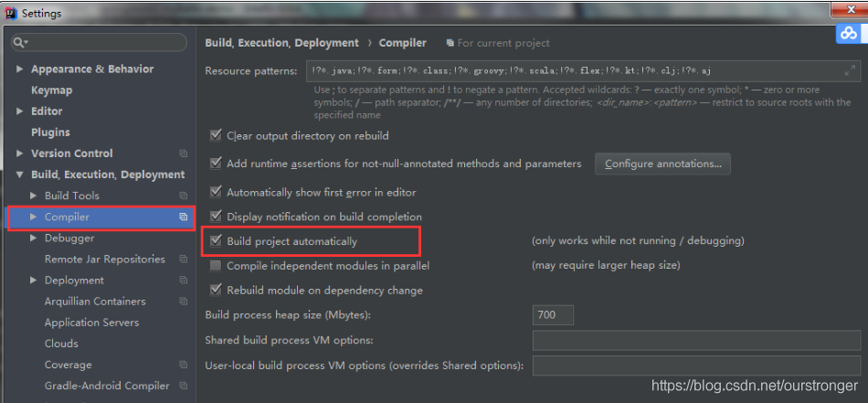Collapse the Build, Execution, Deployment section

coord(20,175)
